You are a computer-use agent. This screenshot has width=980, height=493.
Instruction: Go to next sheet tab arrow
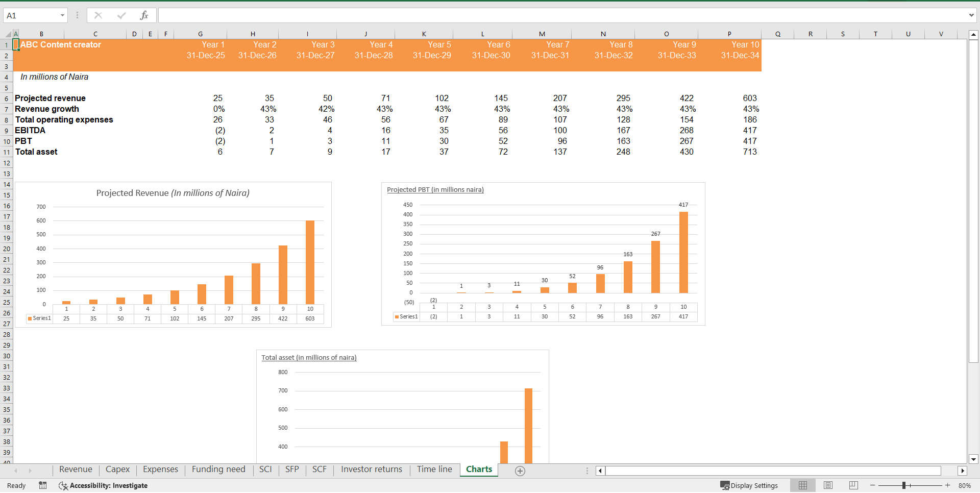30,471
